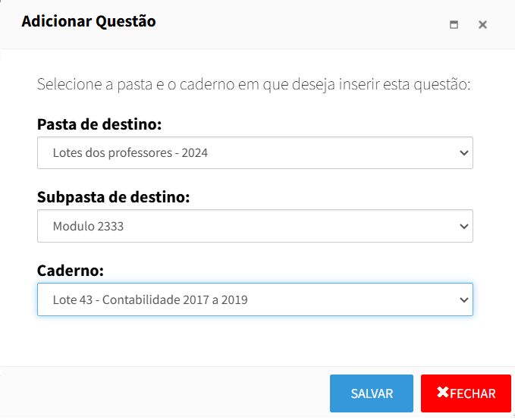The height and width of the screenshot is (420, 515).
Task: Click the 'Pasta de destino:' label
Action: (99, 124)
